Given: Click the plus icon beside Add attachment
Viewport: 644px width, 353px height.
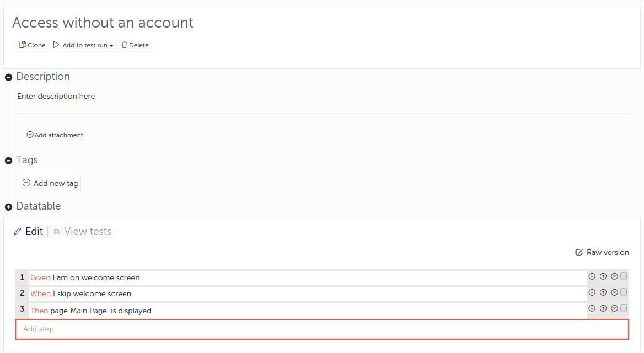Looking at the screenshot, I should point(30,135).
